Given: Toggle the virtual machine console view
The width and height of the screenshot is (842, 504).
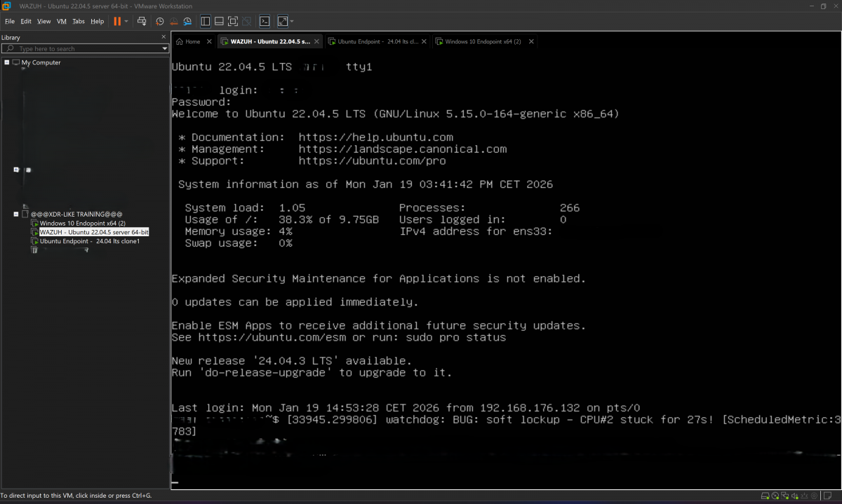Looking at the screenshot, I should click(x=265, y=21).
